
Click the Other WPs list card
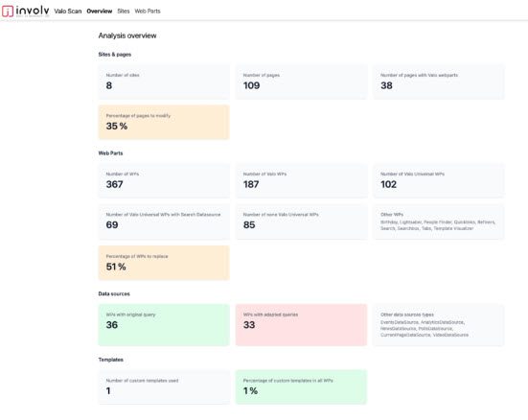click(439, 222)
